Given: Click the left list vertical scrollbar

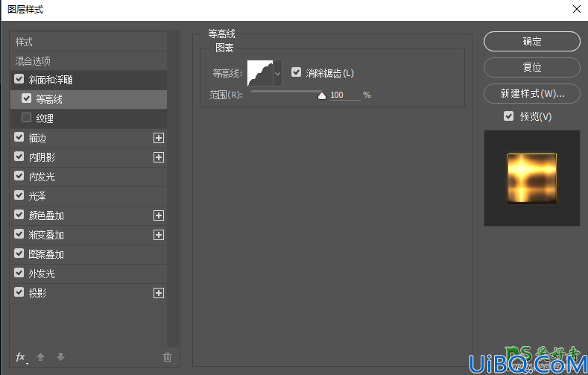Looking at the screenshot, I should pos(173,189).
